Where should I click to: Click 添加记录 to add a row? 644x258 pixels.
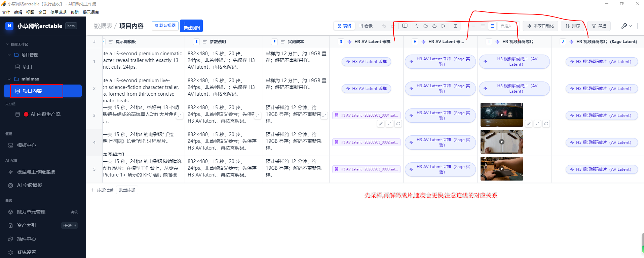[x=102, y=190]
